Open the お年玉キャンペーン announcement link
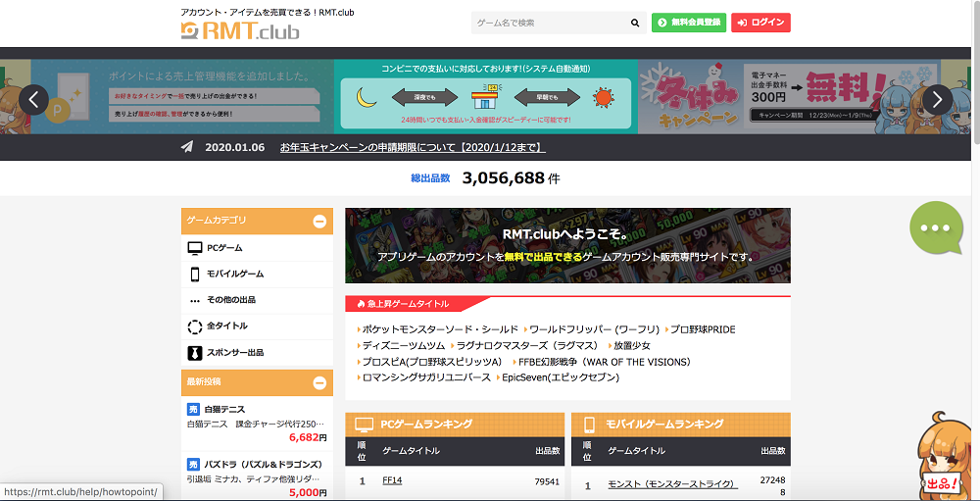 click(x=414, y=148)
